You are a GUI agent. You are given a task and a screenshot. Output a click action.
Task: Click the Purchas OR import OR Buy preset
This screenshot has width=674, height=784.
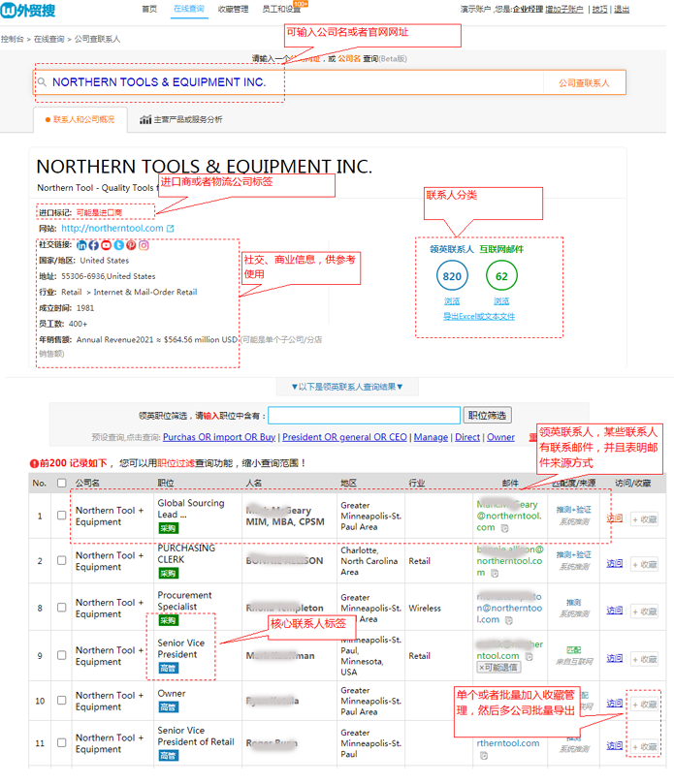click(219, 437)
